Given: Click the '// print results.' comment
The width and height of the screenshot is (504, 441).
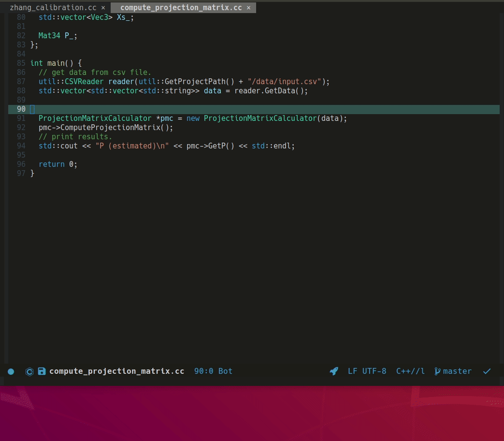Looking at the screenshot, I should point(75,137).
